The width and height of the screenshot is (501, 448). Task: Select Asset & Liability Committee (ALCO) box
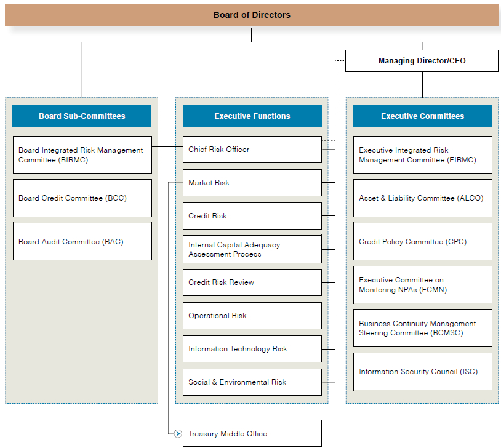pos(422,198)
